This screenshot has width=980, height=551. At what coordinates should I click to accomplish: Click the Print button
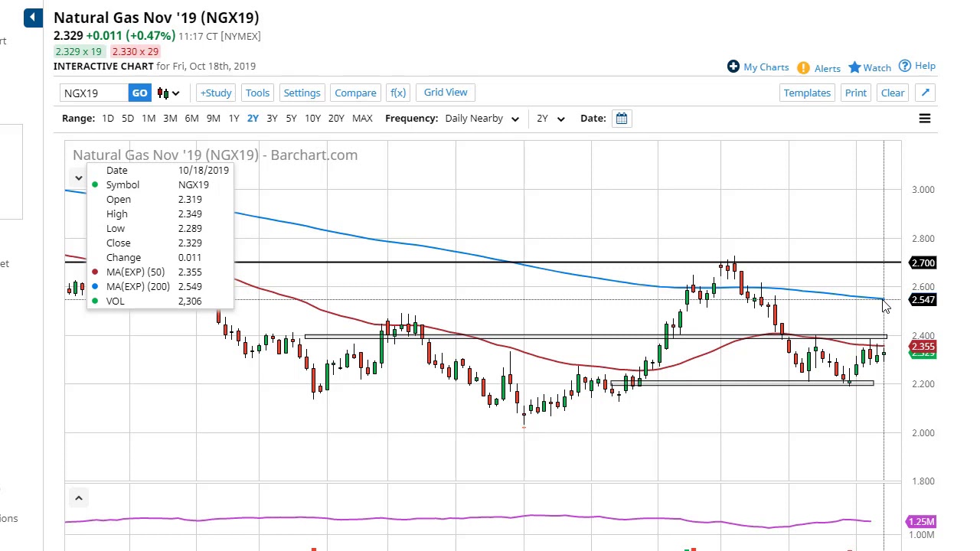tap(856, 93)
